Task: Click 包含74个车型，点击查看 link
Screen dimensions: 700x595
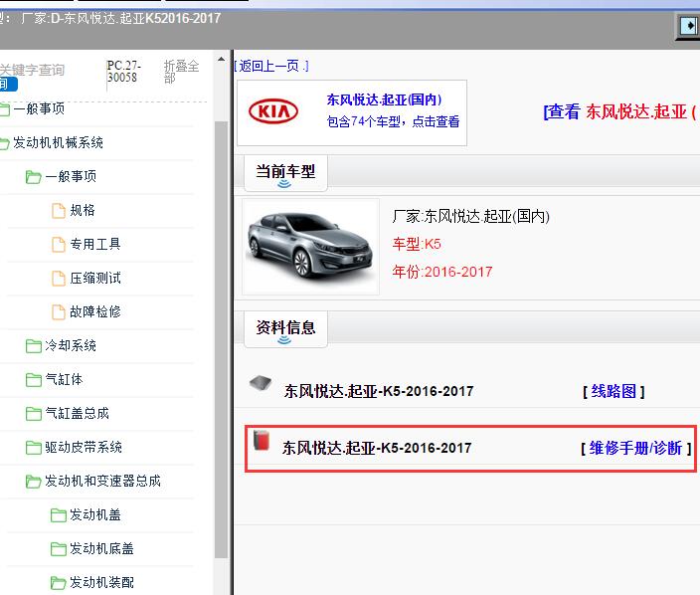Action: [x=393, y=121]
